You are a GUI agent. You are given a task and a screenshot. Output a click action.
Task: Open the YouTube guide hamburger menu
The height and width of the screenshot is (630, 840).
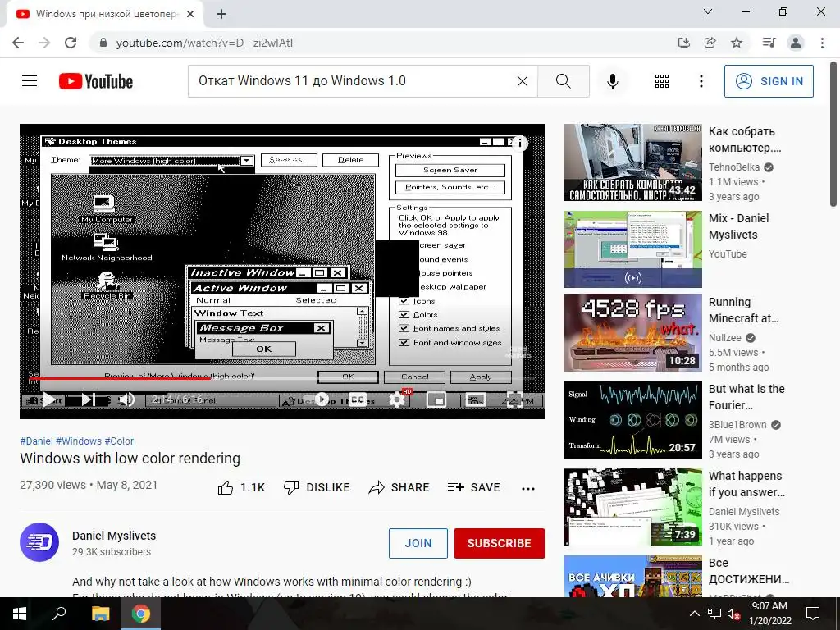click(x=30, y=81)
